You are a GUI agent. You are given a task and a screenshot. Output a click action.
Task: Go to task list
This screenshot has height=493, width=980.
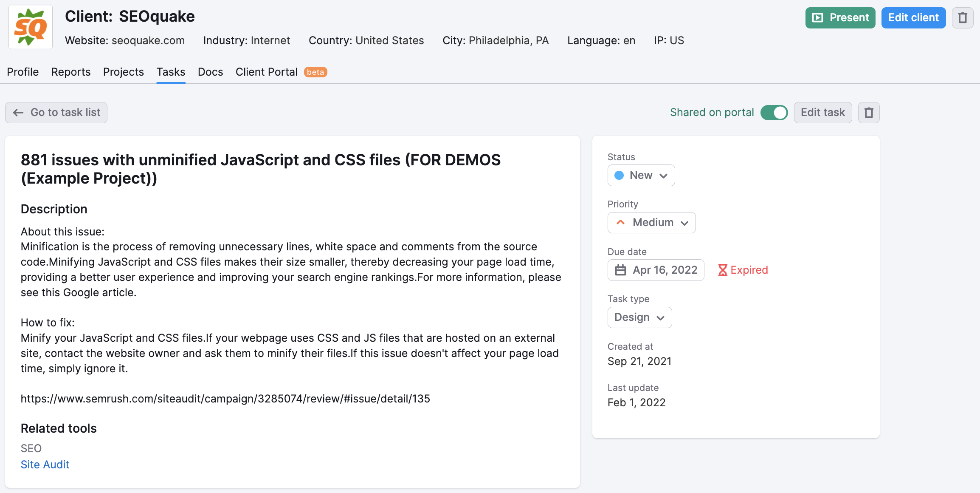[56, 113]
